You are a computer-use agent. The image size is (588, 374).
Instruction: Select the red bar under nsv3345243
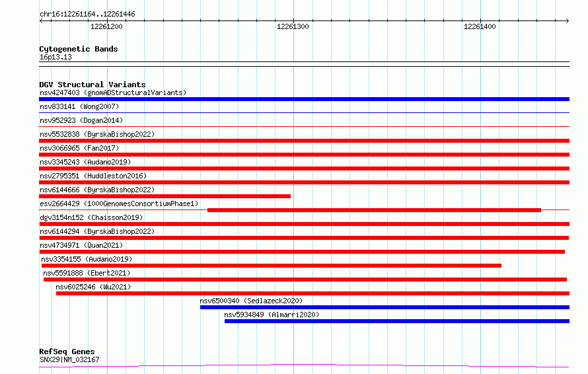coord(304,168)
